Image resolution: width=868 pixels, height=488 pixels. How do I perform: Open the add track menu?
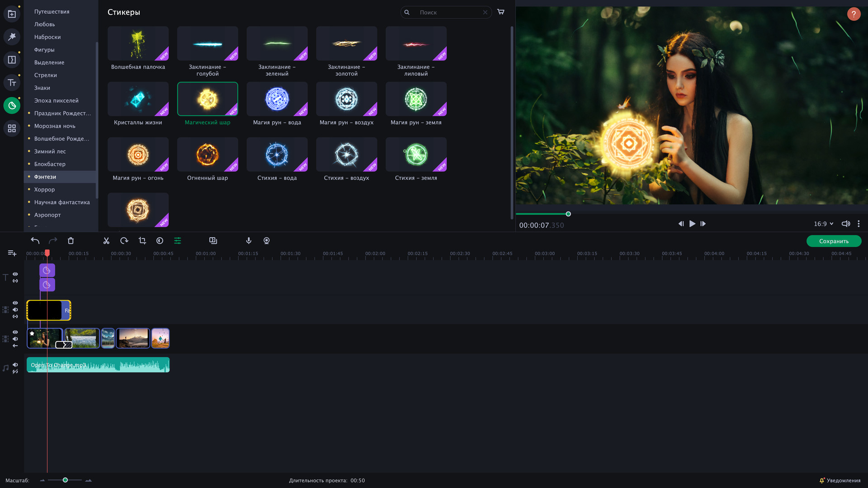(x=12, y=253)
